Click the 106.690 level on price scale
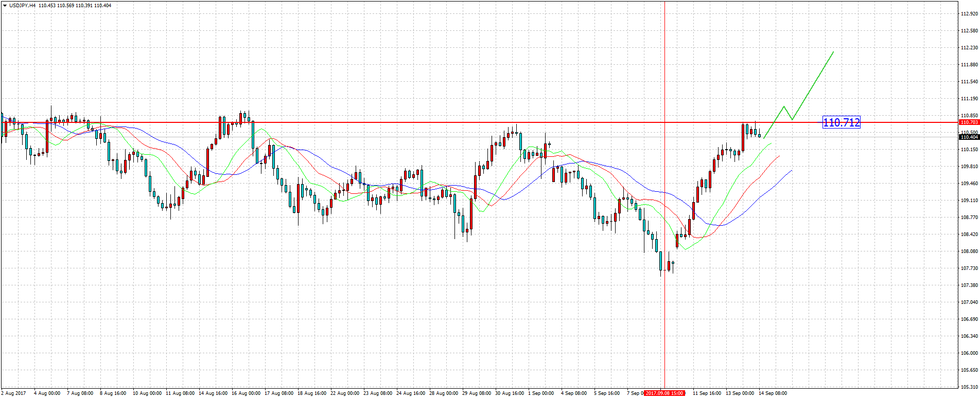This screenshot has height=399, width=980. 969,319
